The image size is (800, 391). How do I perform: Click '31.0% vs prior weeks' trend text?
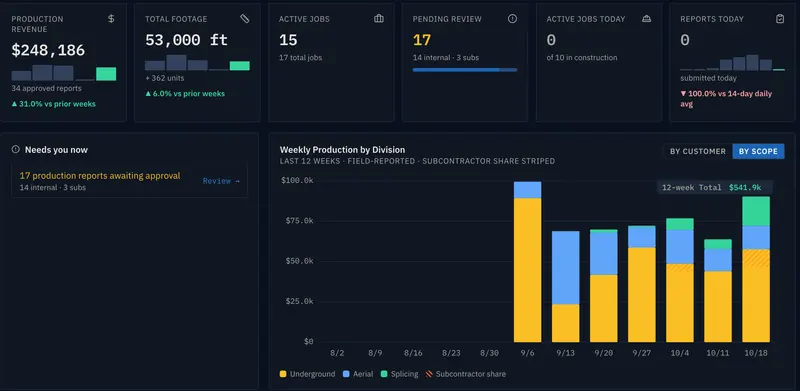click(x=57, y=104)
